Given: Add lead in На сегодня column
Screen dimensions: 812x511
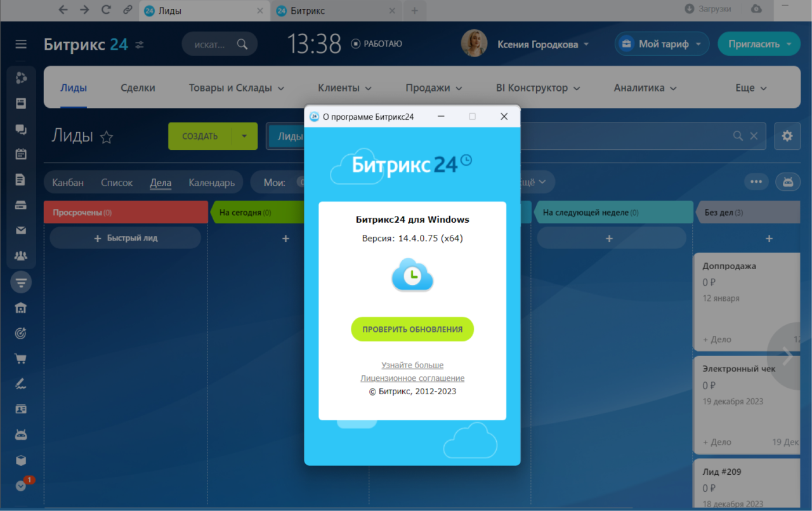Looking at the screenshot, I should pos(285,239).
